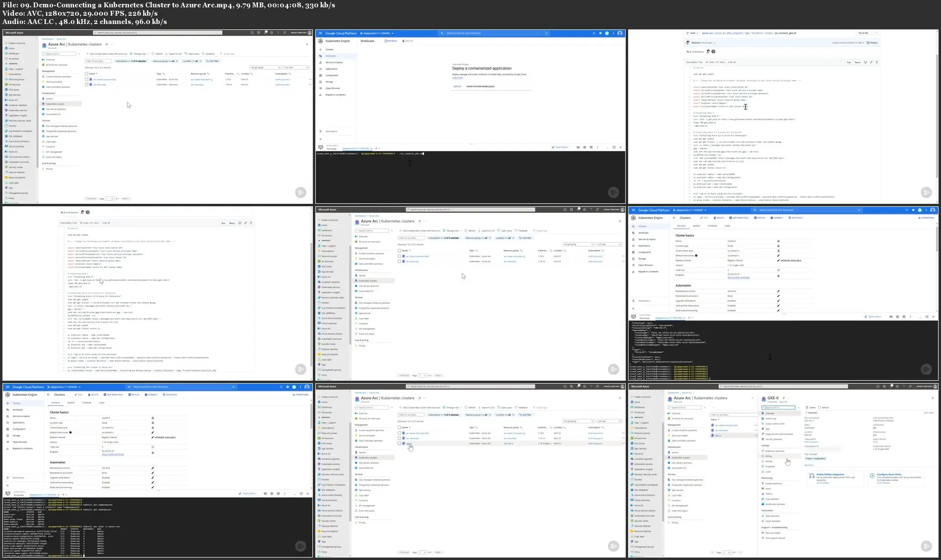Select the Alerts icon under GKE-0 Monitoring
Viewport: 941px width, 560px height.
763,488
